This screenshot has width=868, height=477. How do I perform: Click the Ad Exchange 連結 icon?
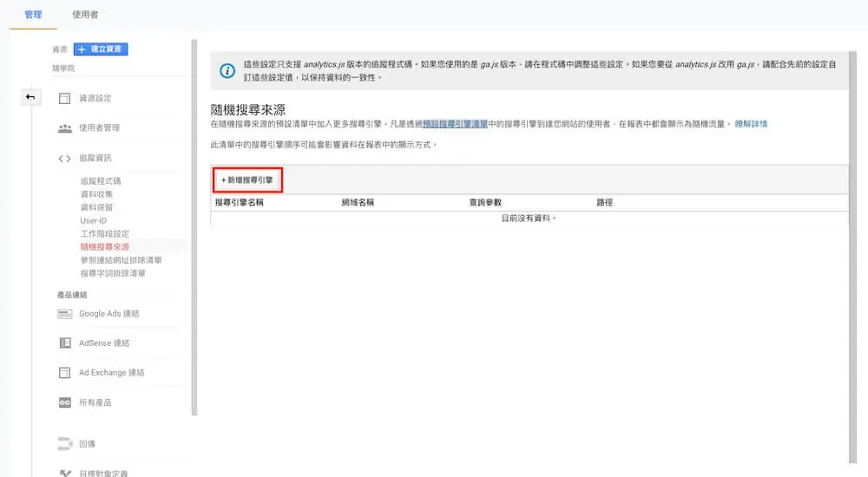[65, 373]
